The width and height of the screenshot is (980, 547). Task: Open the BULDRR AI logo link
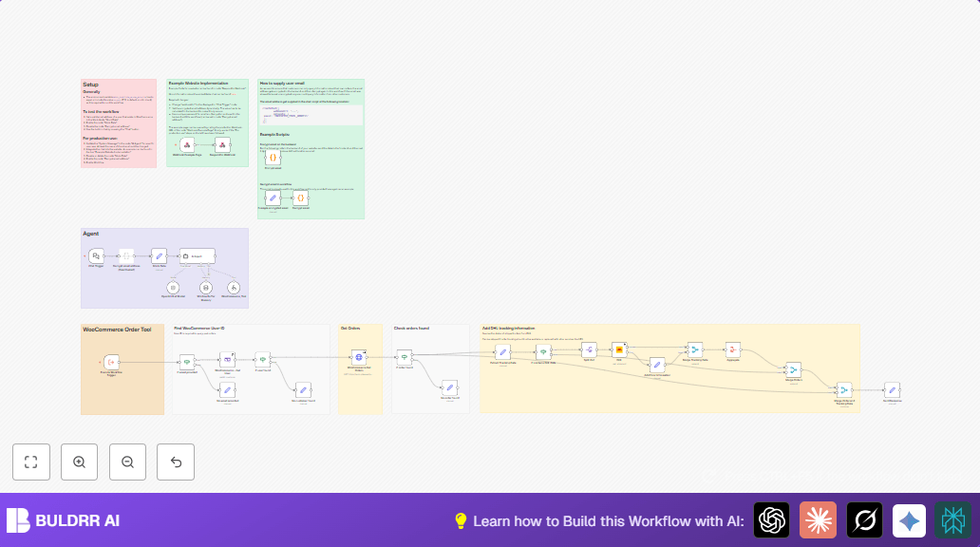click(63, 520)
